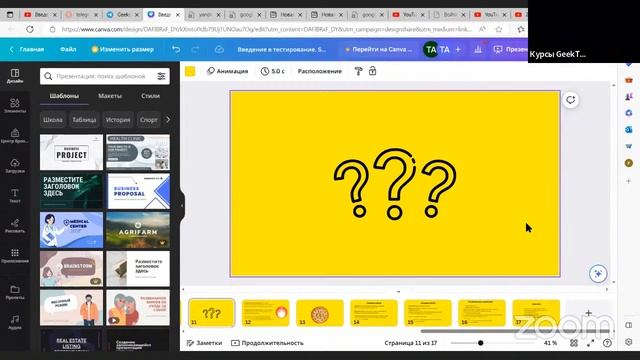Choose the Business Project template
Viewport: 640px width, 360px height.
[x=71, y=152]
